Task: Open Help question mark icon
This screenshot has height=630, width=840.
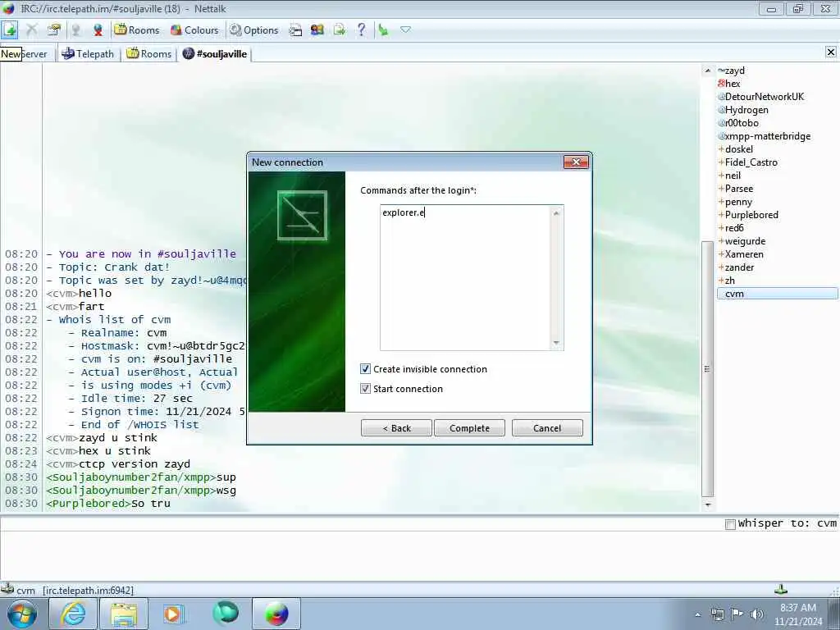Action: pos(362,30)
